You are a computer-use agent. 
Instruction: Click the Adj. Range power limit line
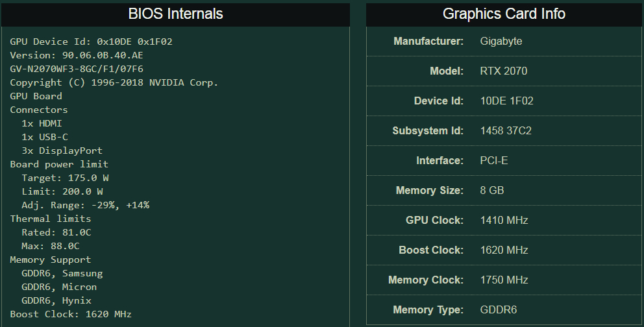(x=85, y=205)
